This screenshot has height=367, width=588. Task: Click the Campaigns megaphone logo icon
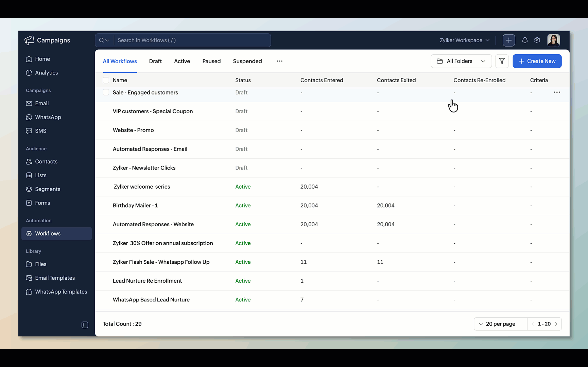[x=29, y=40]
